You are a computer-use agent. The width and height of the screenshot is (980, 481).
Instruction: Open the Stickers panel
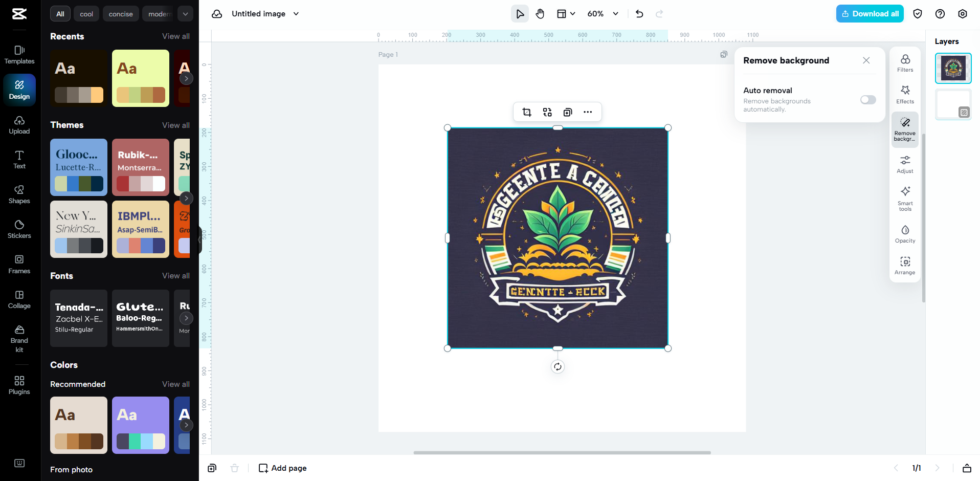pyautogui.click(x=19, y=229)
